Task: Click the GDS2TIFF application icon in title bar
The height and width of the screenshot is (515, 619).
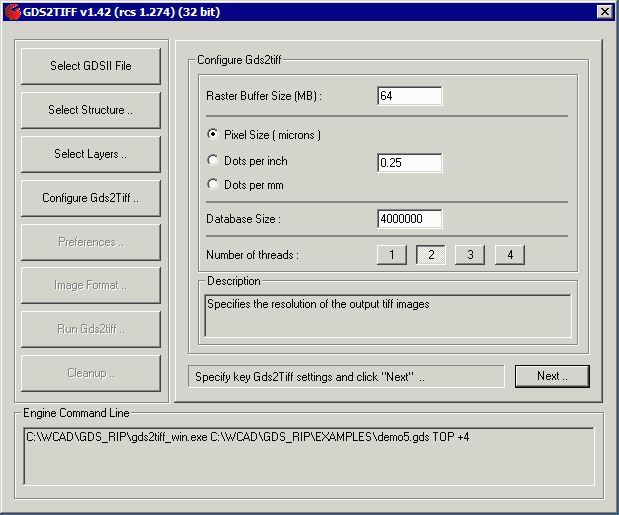Action: point(13,12)
